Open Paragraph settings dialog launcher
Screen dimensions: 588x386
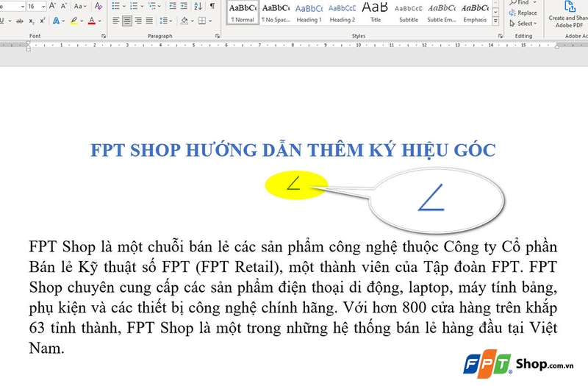coord(218,36)
